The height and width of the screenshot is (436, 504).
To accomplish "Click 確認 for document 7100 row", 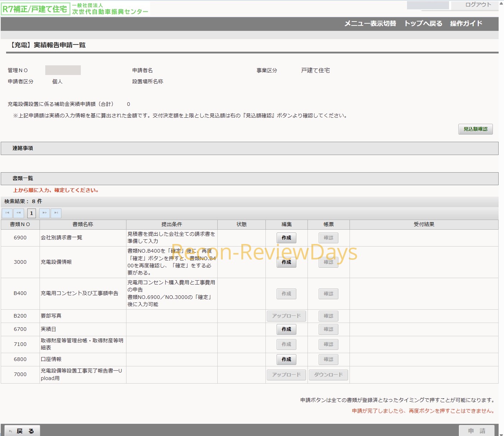I will pyautogui.click(x=328, y=344).
